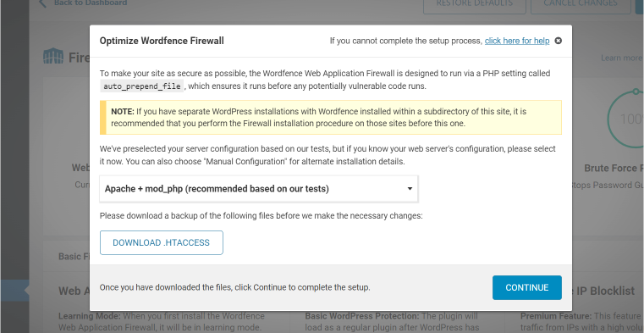Open the 'click here for help' link

coord(517,41)
